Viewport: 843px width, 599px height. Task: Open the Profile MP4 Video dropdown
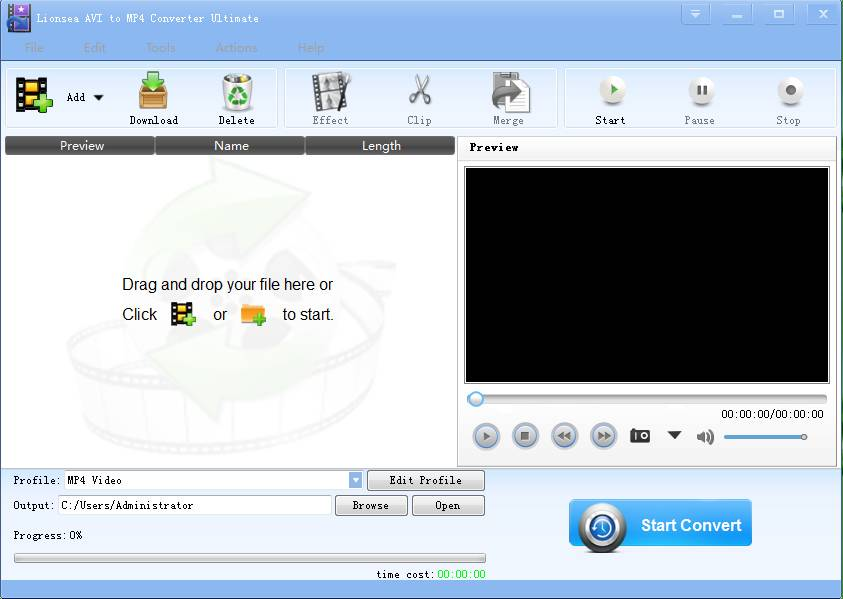point(355,480)
